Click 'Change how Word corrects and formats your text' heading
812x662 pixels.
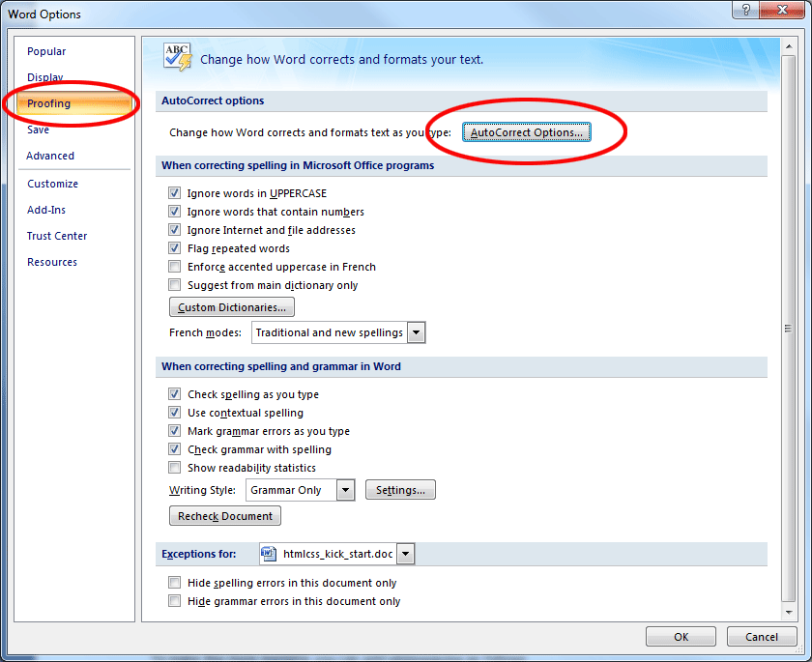(342, 60)
